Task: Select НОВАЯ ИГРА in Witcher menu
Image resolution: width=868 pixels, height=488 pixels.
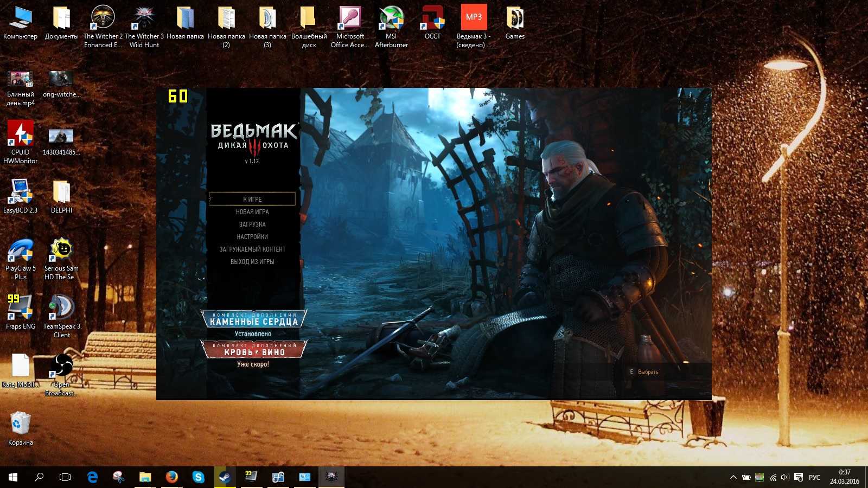Action: [252, 212]
